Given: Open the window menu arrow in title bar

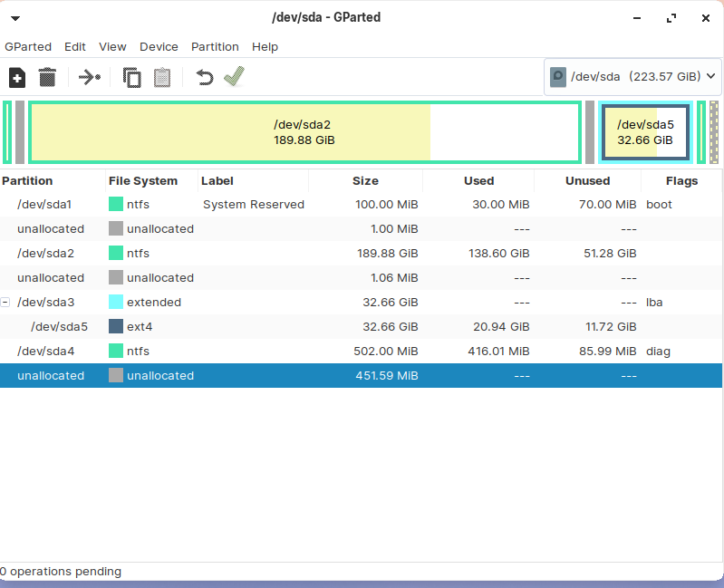Looking at the screenshot, I should click(15, 18).
